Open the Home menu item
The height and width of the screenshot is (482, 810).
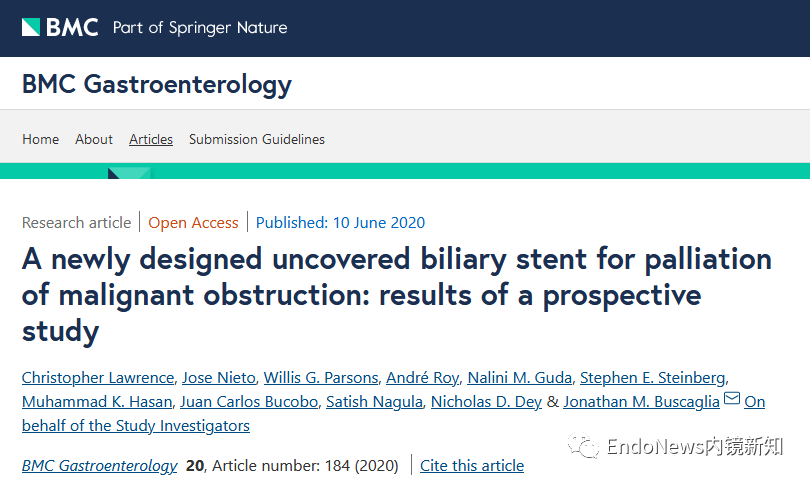(x=40, y=139)
